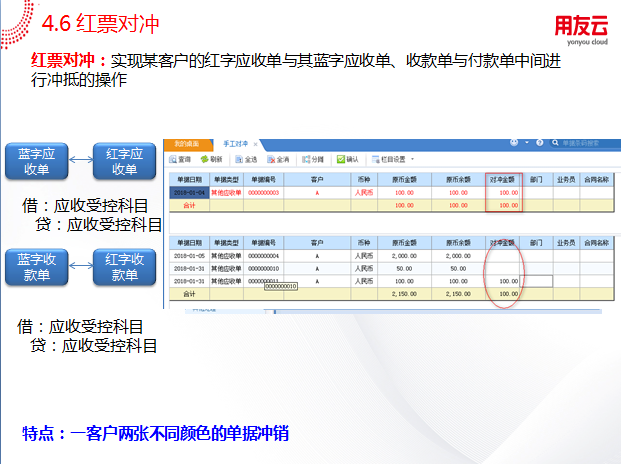Click red 人民币 currency cell
Screen dimensions: 621x464
pyautogui.click(x=364, y=193)
